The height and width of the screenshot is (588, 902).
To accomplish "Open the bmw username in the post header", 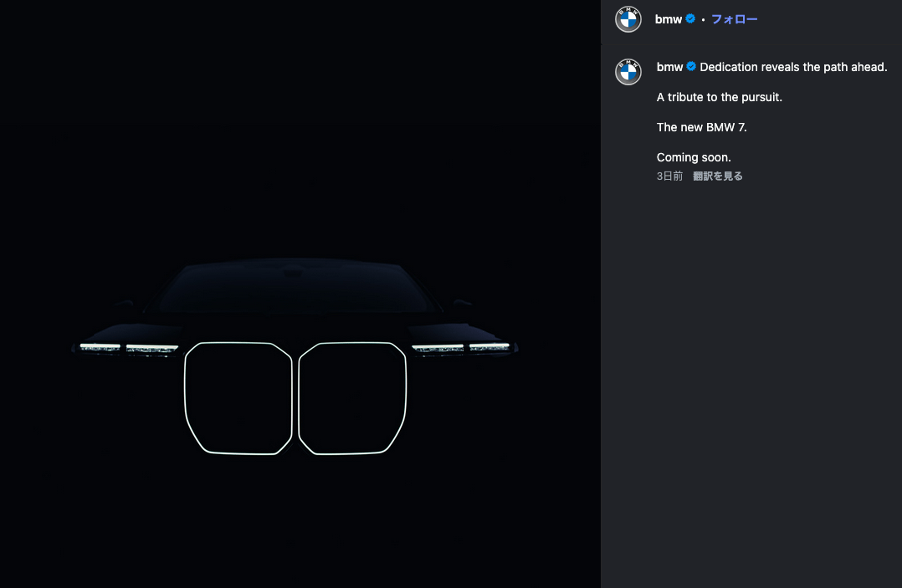I will (x=669, y=19).
